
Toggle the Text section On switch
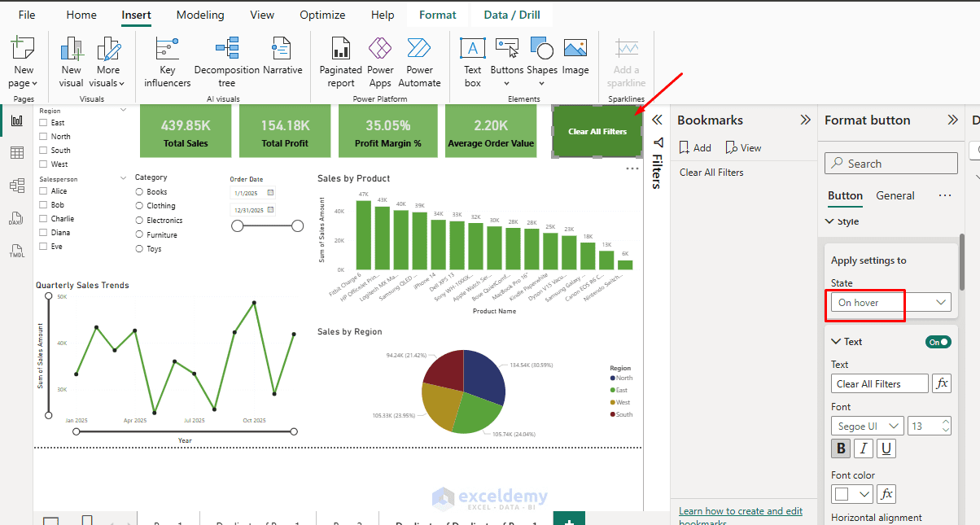[938, 342]
